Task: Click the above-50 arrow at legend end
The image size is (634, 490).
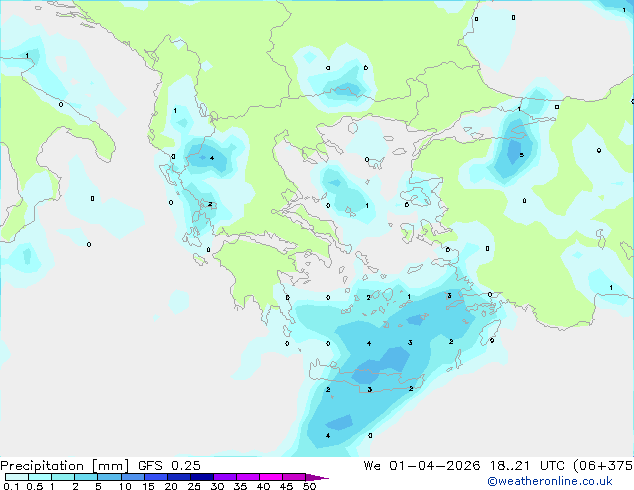Action: (317, 477)
